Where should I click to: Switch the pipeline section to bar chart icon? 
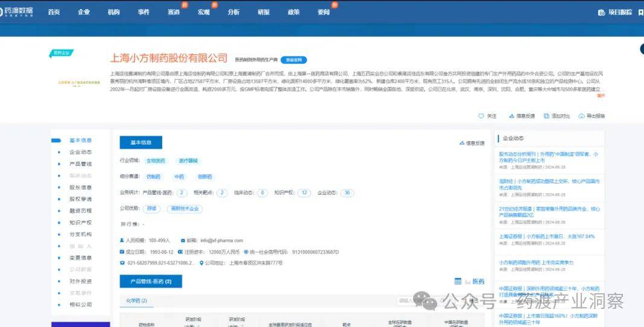point(467,281)
